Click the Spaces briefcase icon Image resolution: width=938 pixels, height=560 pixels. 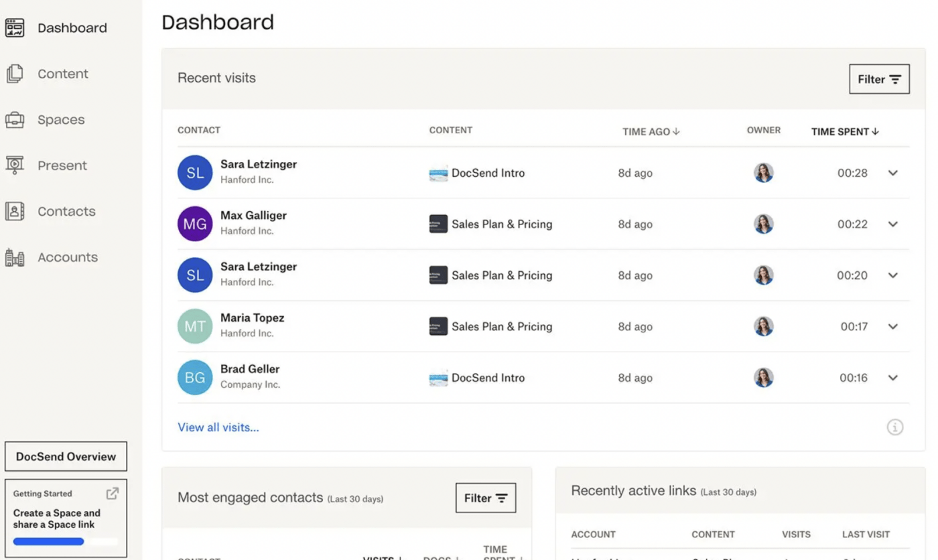tap(15, 120)
